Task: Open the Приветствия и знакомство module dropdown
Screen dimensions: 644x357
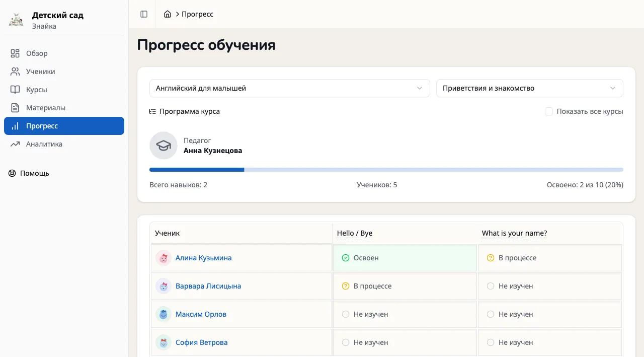Action: pyautogui.click(x=530, y=88)
